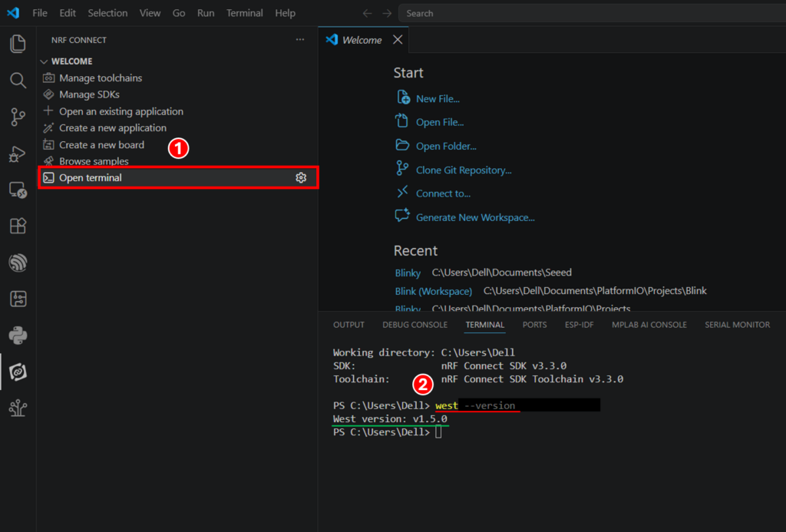
Task: Open the Edit menu
Action: pyautogui.click(x=68, y=13)
